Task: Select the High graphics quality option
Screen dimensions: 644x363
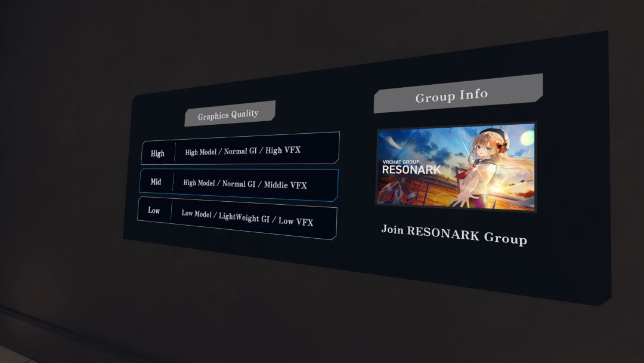Action: point(240,149)
